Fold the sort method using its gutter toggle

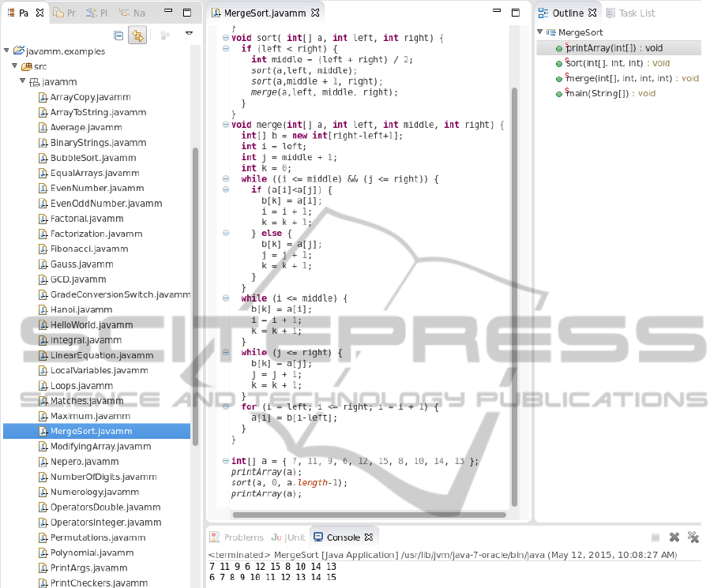(x=226, y=38)
